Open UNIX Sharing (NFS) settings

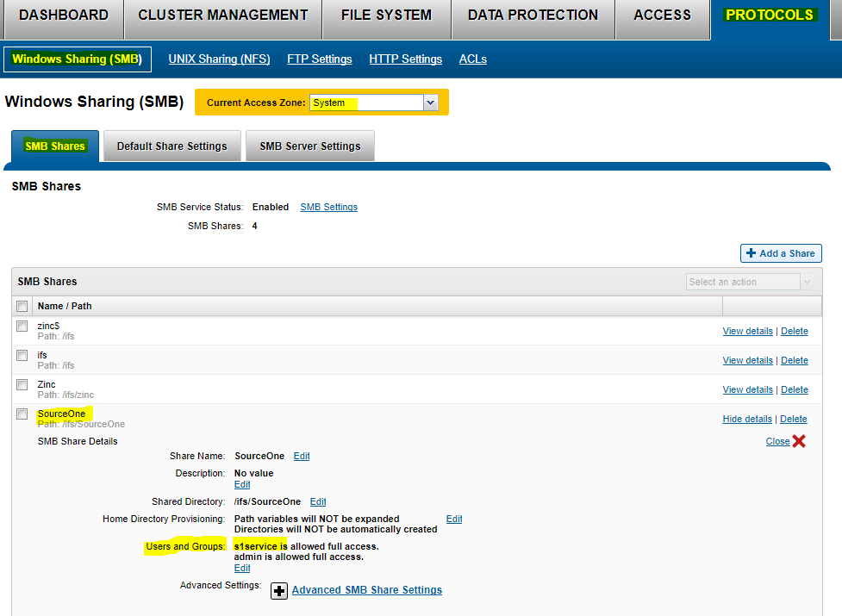coord(219,59)
